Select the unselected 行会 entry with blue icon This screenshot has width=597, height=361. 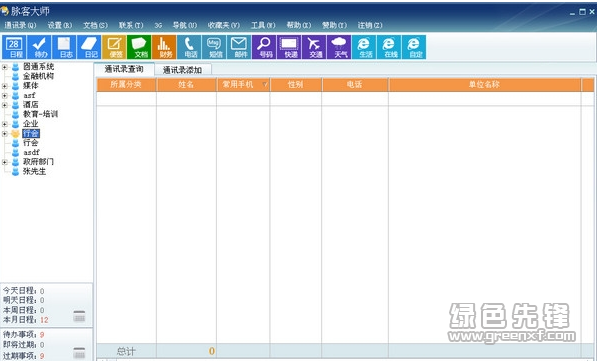click(30, 143)
